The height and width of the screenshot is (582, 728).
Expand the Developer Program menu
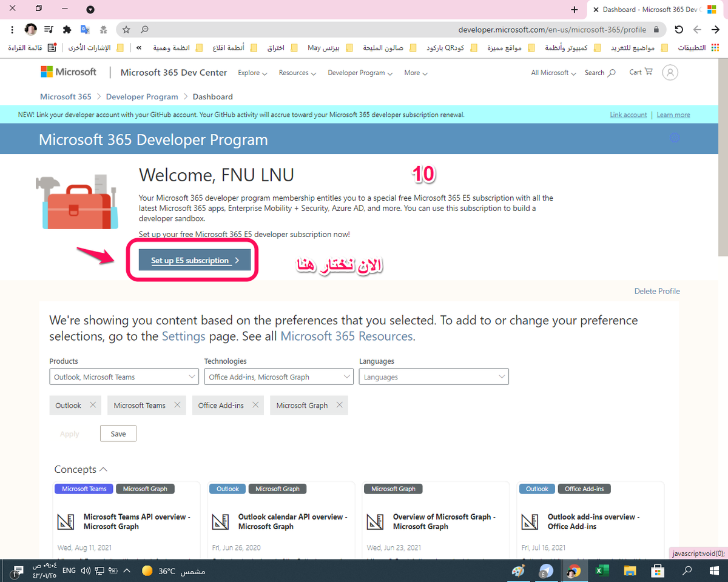360,73
